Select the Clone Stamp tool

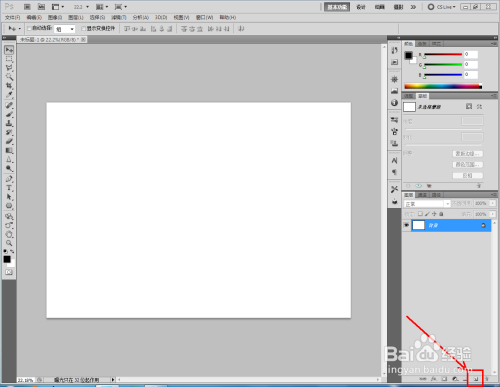pos(9,124)
